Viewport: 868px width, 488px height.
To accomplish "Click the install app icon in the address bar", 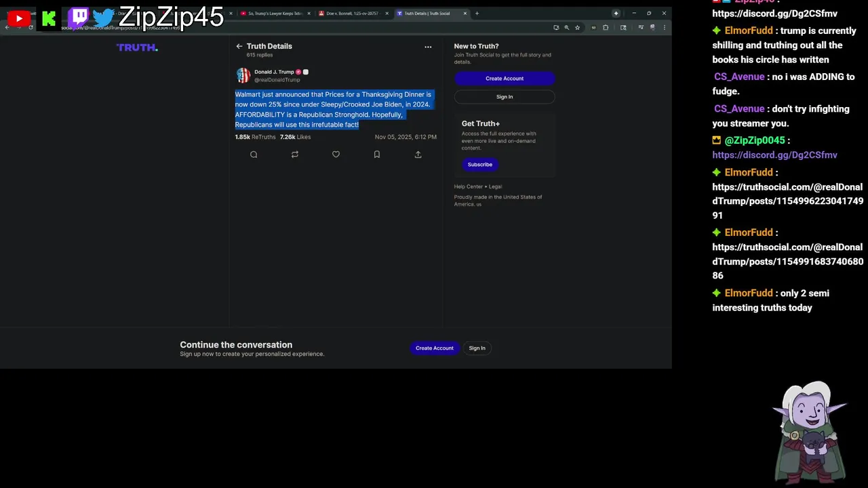I will 556,28.
